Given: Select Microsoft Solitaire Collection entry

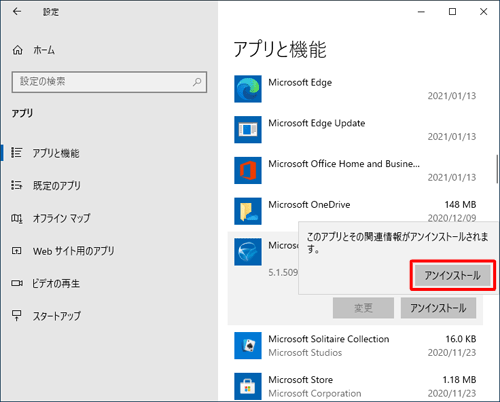Looking at the screenshot, I should [355, 345].
